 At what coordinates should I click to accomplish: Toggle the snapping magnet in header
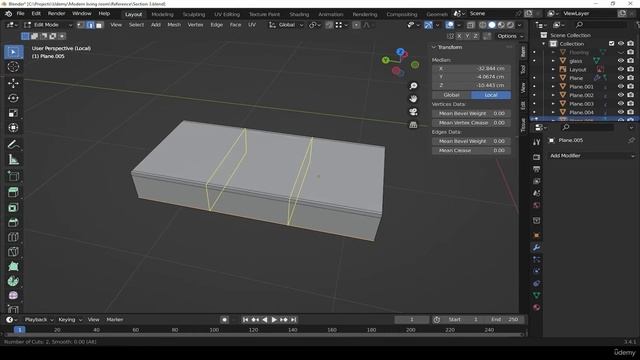pos(329,25)
